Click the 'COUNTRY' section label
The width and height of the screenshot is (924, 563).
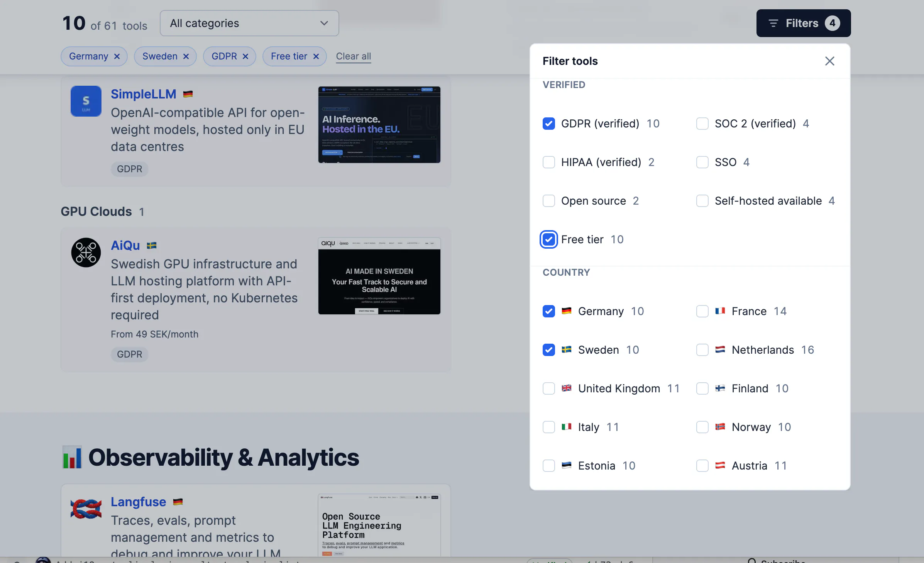[x=566, y=272]
